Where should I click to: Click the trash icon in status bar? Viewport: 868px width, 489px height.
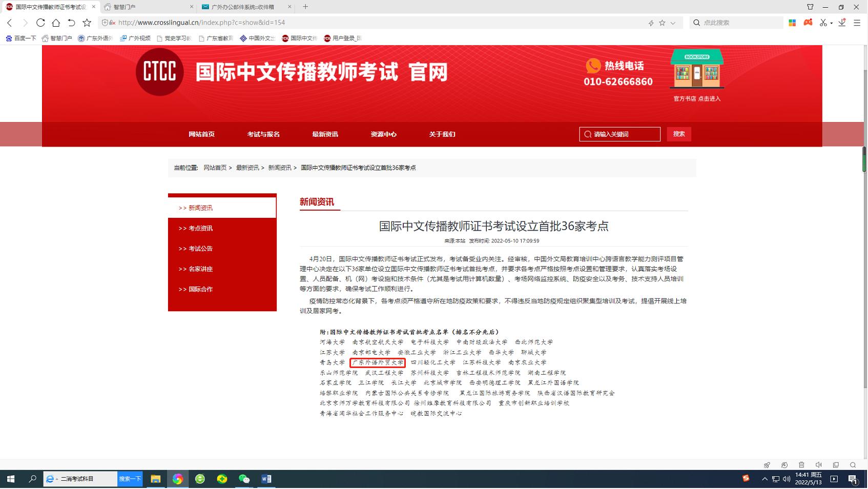coord(801,465)
